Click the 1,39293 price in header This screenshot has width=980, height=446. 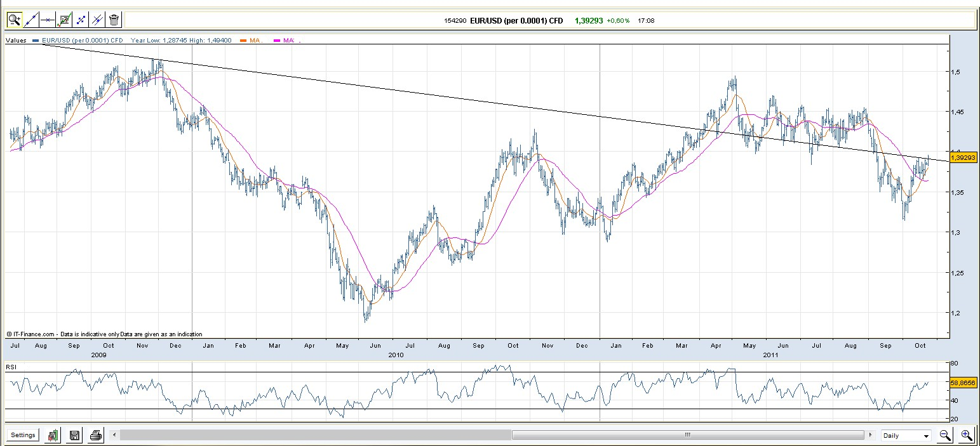pos(588,20)
